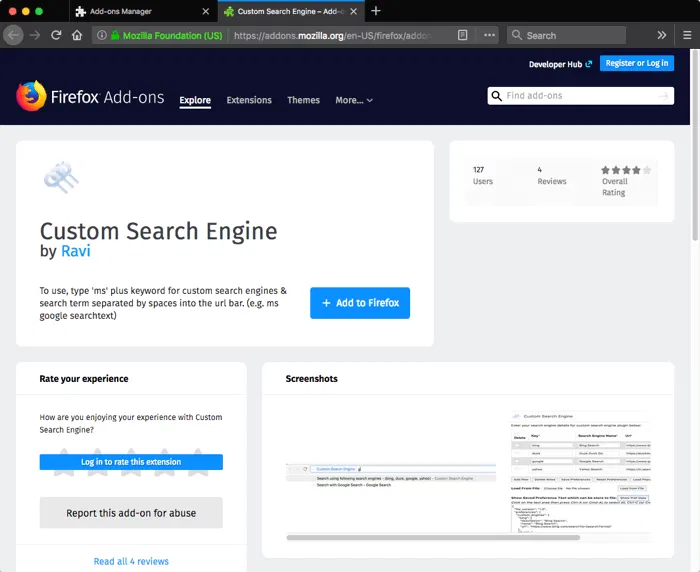Click the URL address field
This screenshot has width=700, height=572.
click(333, 35)
